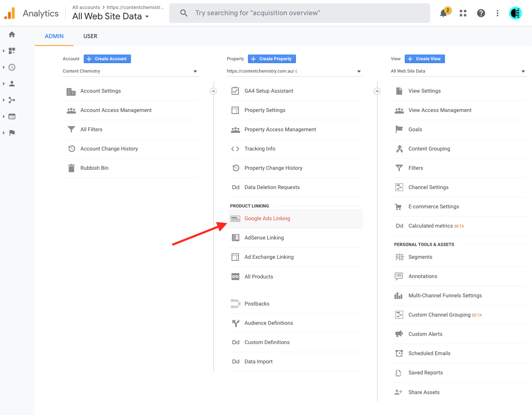
Task: Open Customisation dashboards sidebar icon
Action: point(12,51)
